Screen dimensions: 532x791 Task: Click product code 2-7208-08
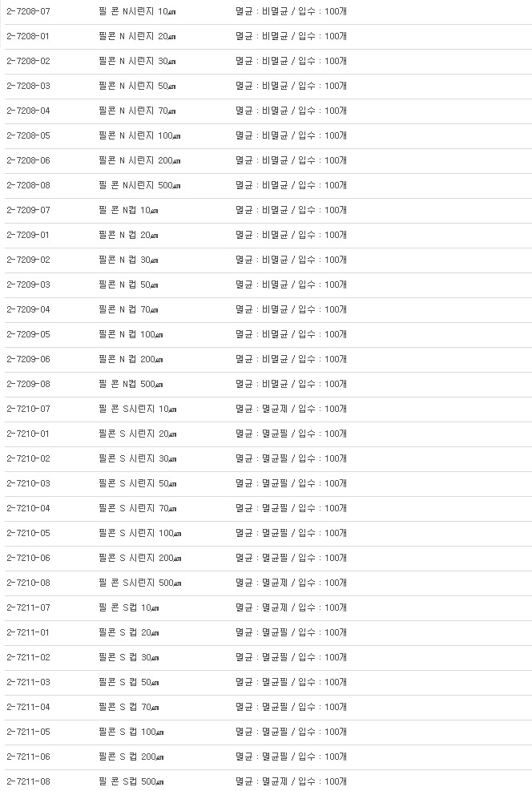coord(28,186)
